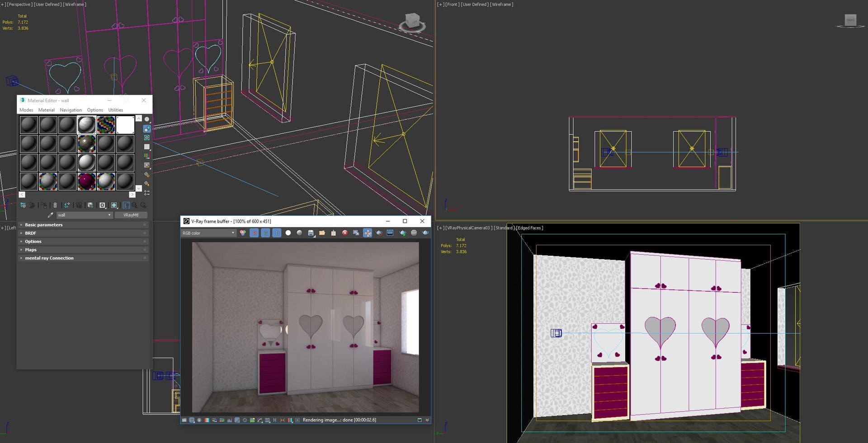Toggle the Backlight icon in Material Editor
The width and height of the screenshot is (868, 443).
(x=147, y=129)
